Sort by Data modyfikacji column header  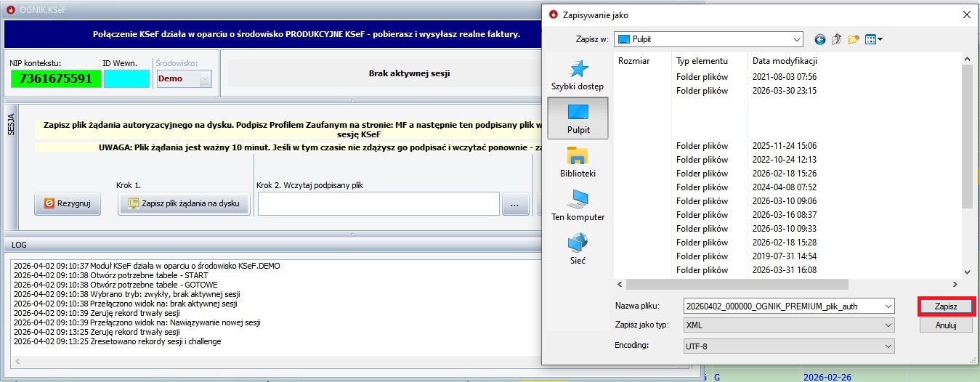(x=785, y=61)
